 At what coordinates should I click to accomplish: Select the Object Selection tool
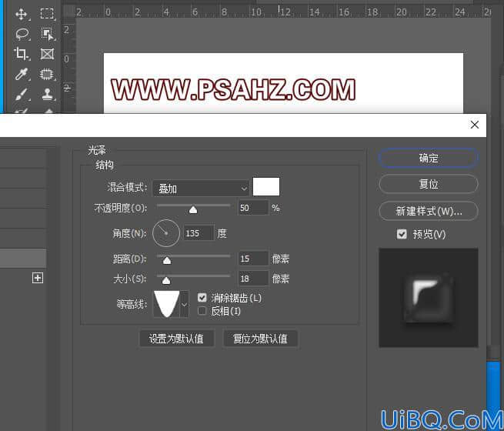pyautogui.click(x=47, y=34)
